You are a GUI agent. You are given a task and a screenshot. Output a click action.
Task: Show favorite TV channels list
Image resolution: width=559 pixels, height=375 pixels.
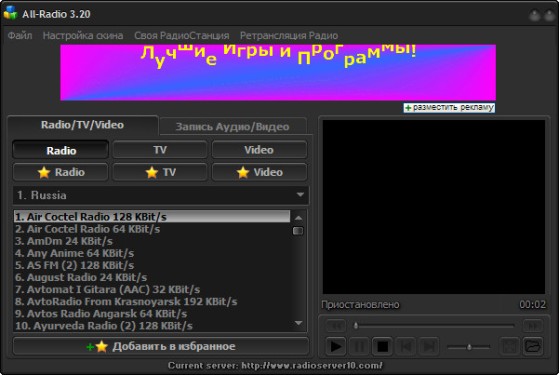click(160, 172)
